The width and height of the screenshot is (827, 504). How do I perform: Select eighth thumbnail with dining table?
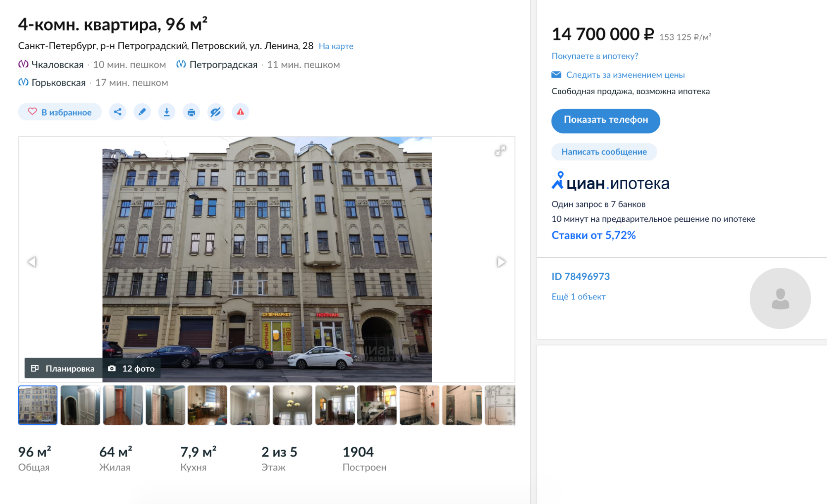click(335, 405)
